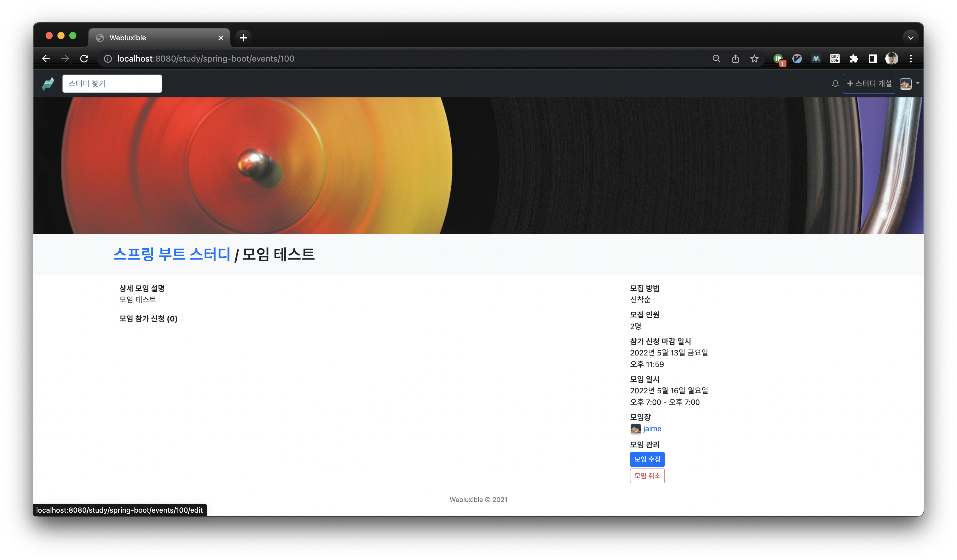Screen dimensions: 957x560
Task: Open the jaime profile link
Action: [652, 429]
